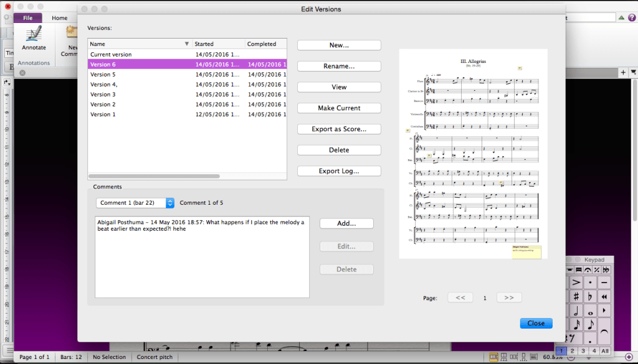Switch to Panorama view in status bar

coord(534,357)
